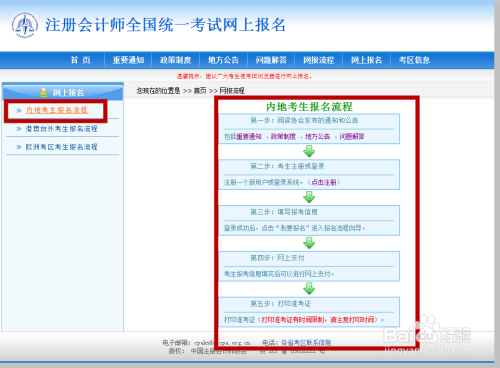
Task: Click the 内地考生报名流程 green heading
Action: (309, 107)
